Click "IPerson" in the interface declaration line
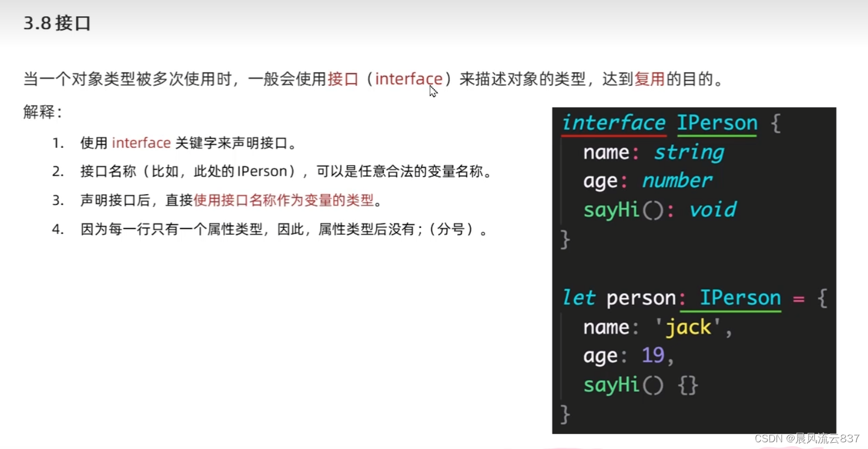Image resolution: width=868 pixels, height=449 pixels. click(717, 123)
